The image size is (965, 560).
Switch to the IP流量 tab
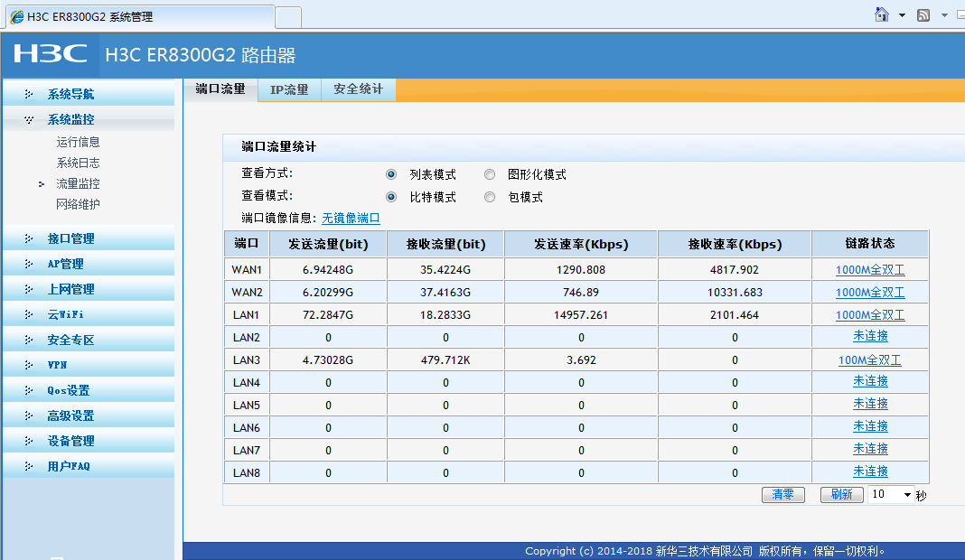(x=289, y=89)
